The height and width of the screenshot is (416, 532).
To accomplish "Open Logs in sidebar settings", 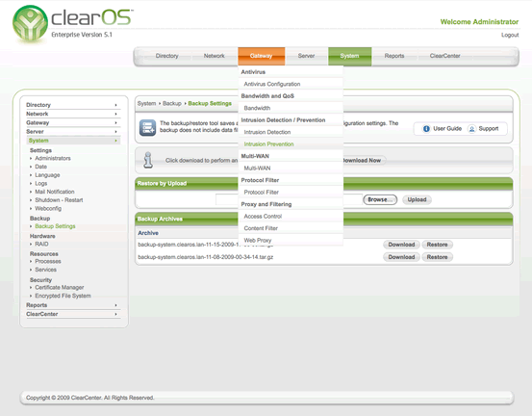I will point(41,183).
